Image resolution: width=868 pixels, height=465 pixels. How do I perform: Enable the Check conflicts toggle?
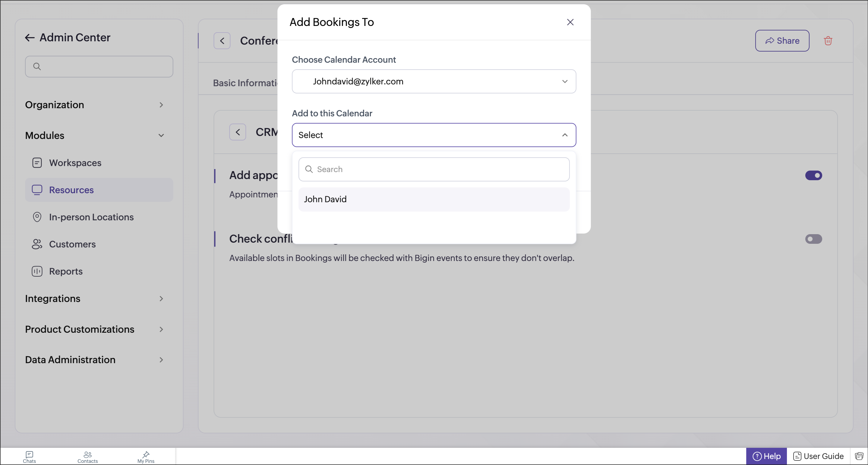coord(813,239)
